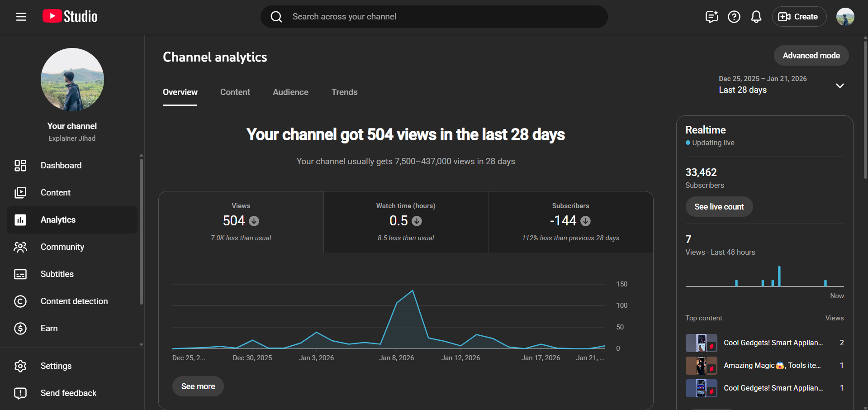The height and width of the screenshot is (410, 868).
Task: Open the help question mark icon
Action: [x=734, y=17]
